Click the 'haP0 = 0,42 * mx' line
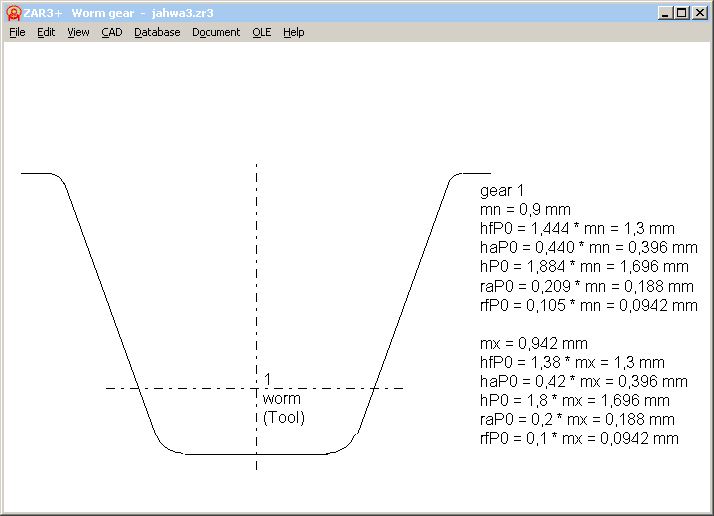 [x=584, y=381]
